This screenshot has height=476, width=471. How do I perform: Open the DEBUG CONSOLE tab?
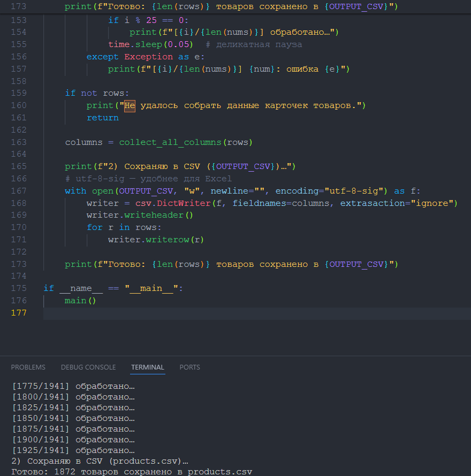click(88, 367)
